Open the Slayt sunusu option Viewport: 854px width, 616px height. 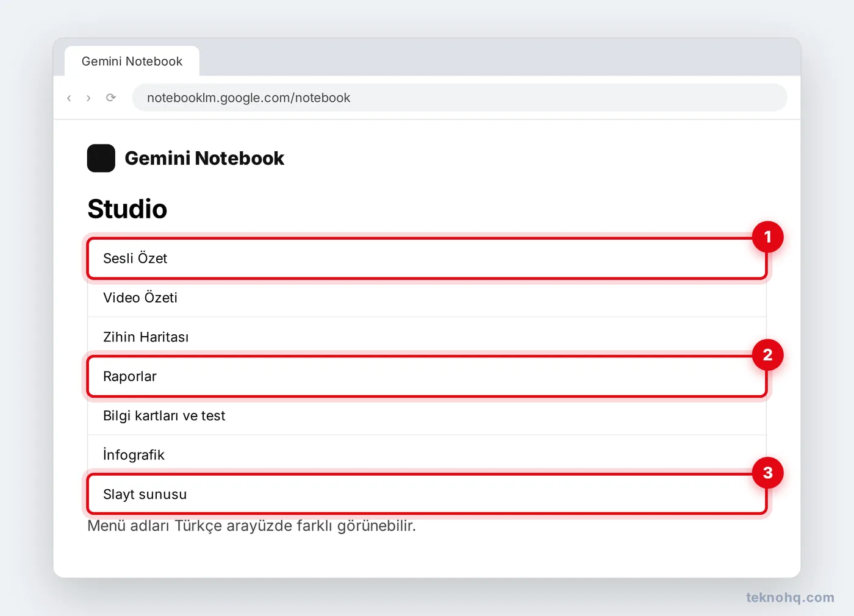(427, 494)
